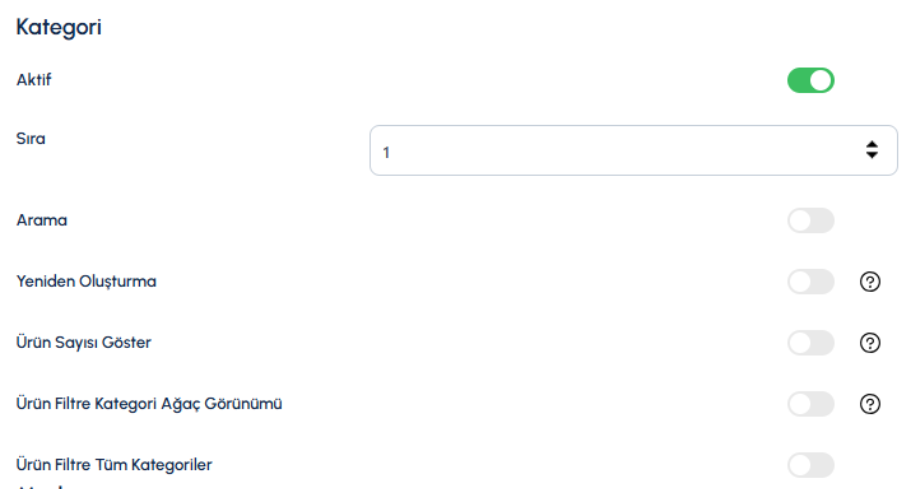The image size is (906, 489).
Task: Enable Ürün Sayısı Göster switch
Action: click(811, 343)
